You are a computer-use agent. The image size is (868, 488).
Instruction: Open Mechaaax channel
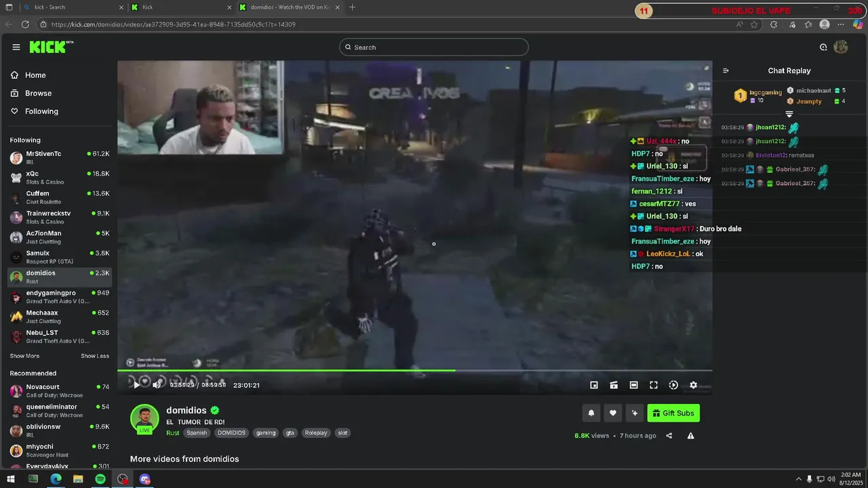[x=60, y=317]
